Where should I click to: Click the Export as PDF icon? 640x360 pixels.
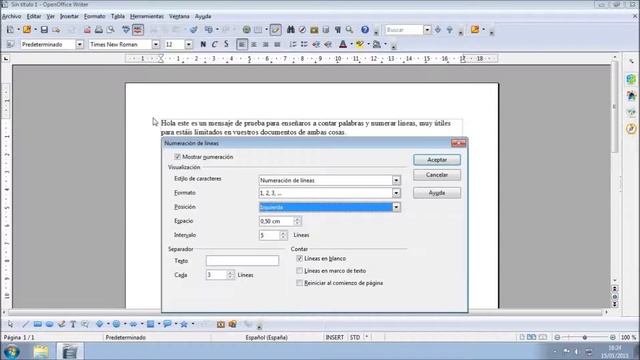87,30
